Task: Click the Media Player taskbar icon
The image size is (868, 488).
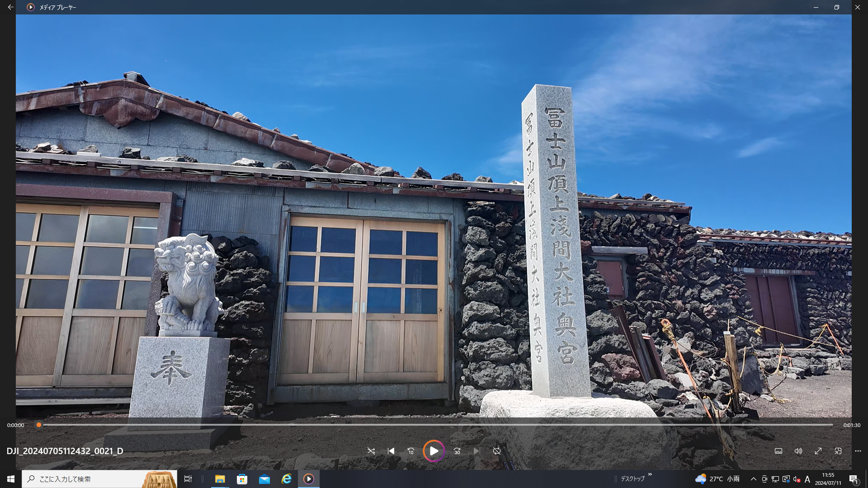Action: pos(309,479)
